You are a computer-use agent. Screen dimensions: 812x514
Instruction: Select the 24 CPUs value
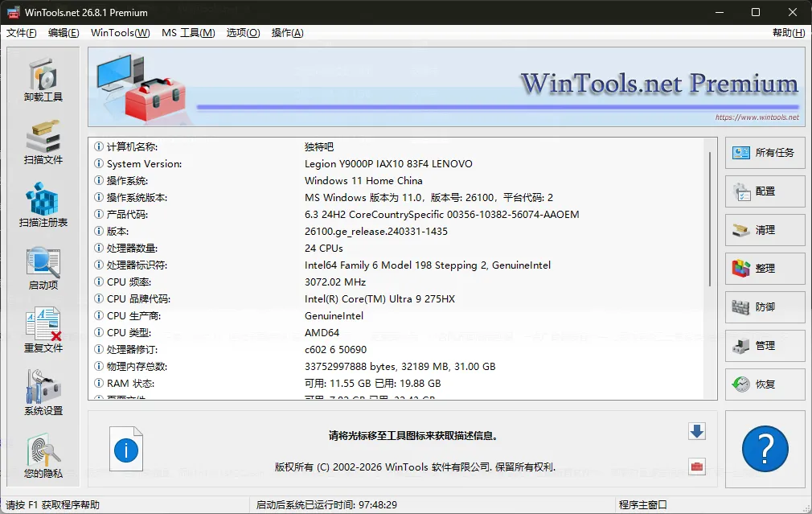pos(324,249)
